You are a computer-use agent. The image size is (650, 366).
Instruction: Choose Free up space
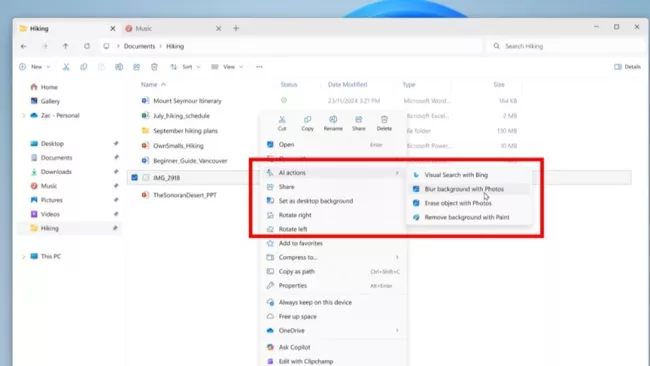click(x=334, y=316)
